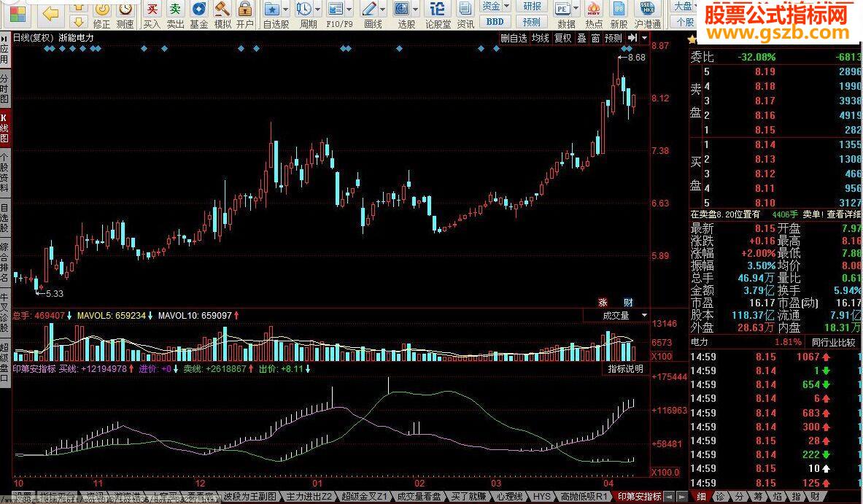Open the 数据 PE data icon
This screenshot has height=504, width=863.
tap(562, 9)
